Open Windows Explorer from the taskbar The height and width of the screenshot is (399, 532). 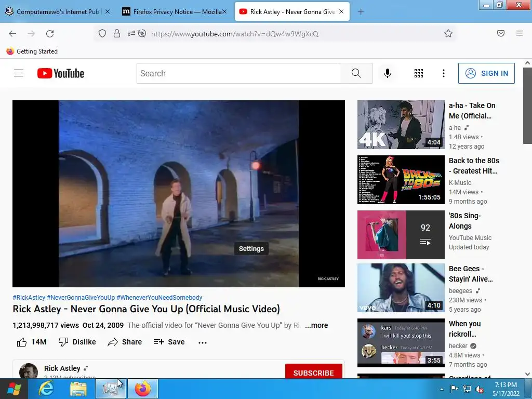click(x=78, y=389)
